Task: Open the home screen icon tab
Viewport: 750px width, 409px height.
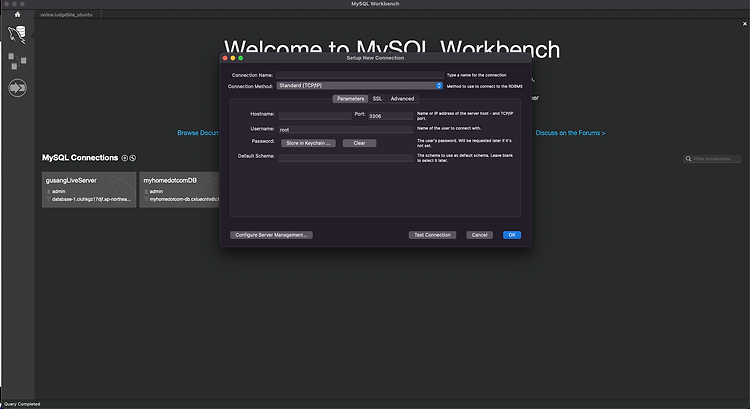Action: coord(18,14)
